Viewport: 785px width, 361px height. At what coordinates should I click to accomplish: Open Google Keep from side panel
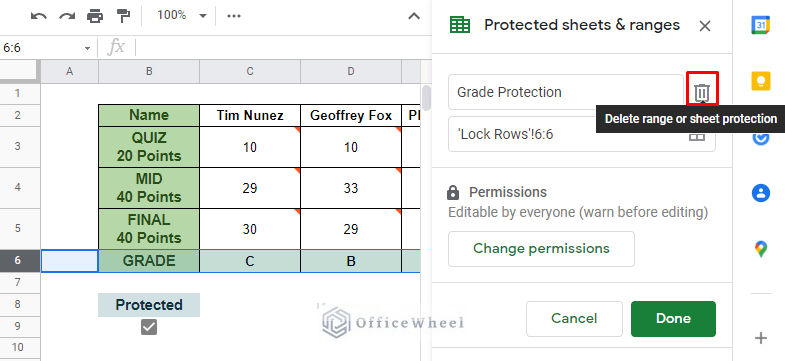760,81
